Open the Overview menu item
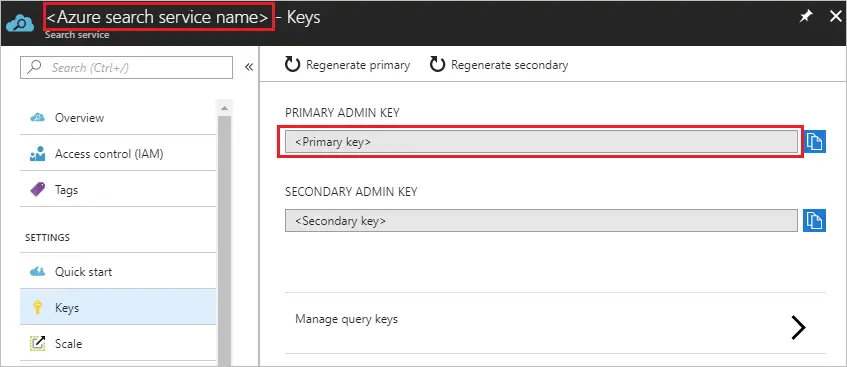The height and width of the screenshot is (367, 847). coord(118,117)
